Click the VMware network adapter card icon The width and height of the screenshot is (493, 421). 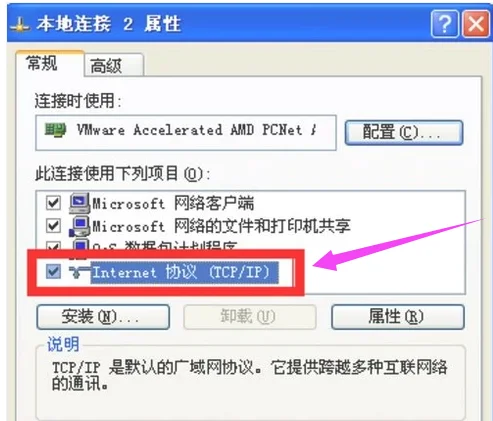click(x=55, y=130)
